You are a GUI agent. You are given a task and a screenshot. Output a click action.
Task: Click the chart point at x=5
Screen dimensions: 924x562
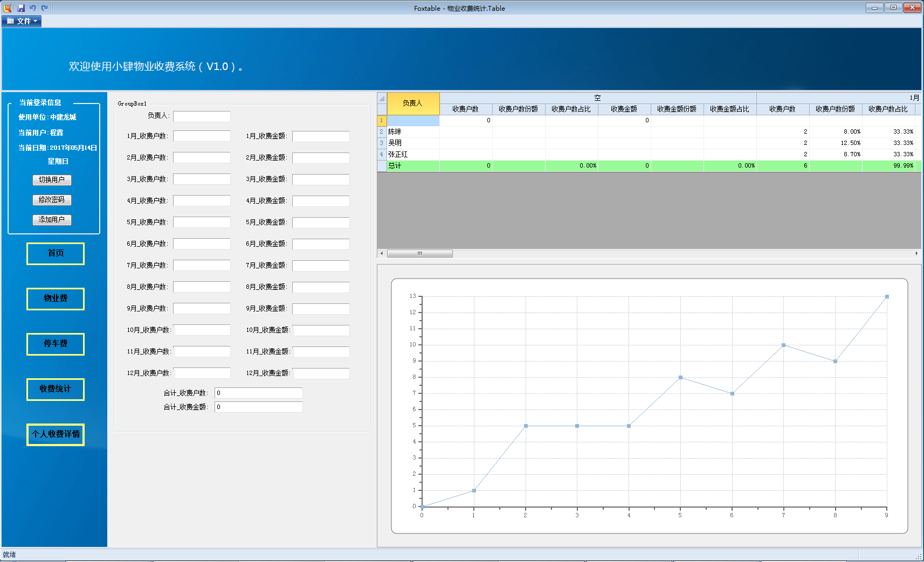[x=680, y=378]
